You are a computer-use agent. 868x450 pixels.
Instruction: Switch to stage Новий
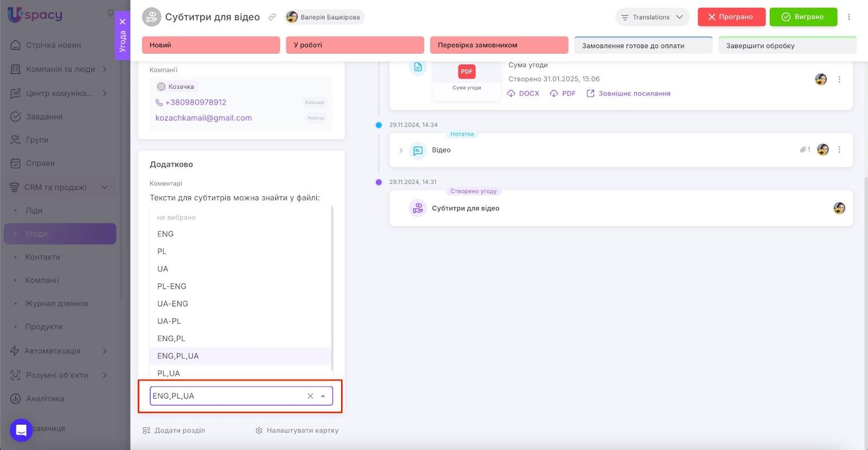(x=211, y=45)
